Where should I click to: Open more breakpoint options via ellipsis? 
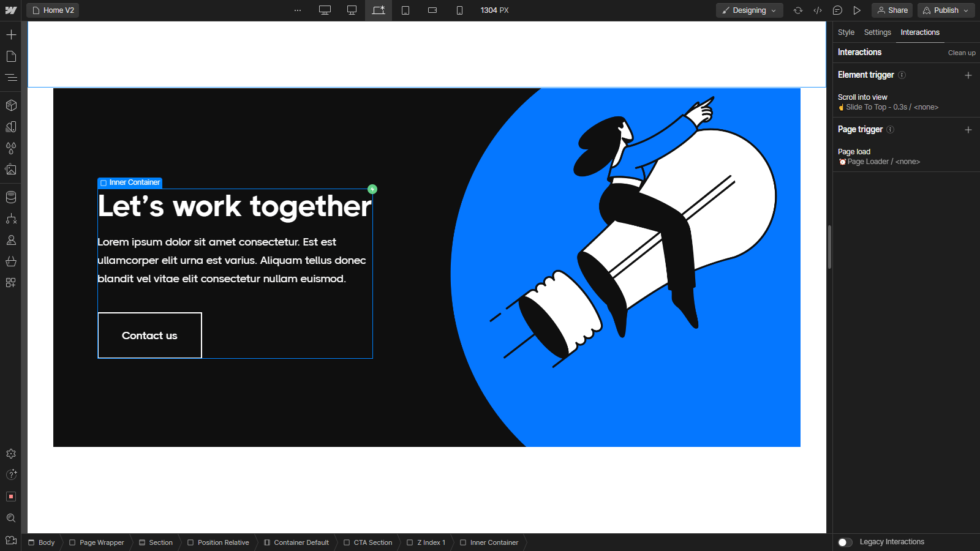point(298,10)
